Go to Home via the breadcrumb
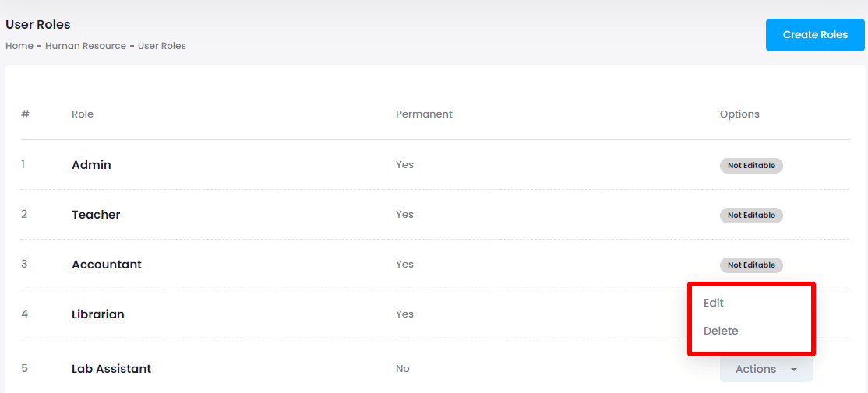868x393 pixels. pyautogui.click(x=19, y=46)
